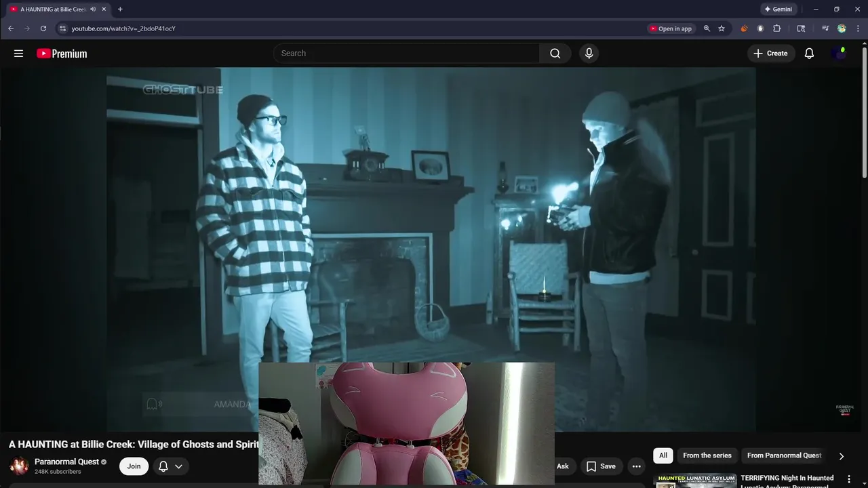Close the A HAUNTING at Billie Creek tab
Image resolution: width=868 pixels, height=488 pixels.
104,9
